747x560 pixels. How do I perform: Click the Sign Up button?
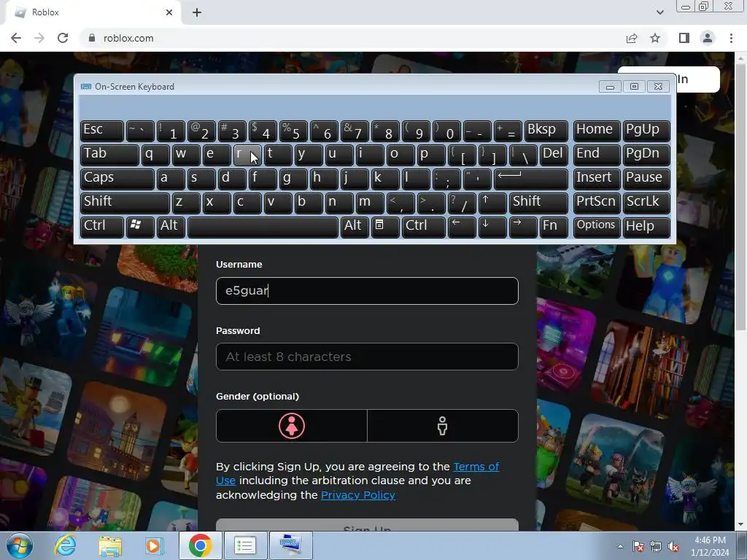[x=367, y=525]
